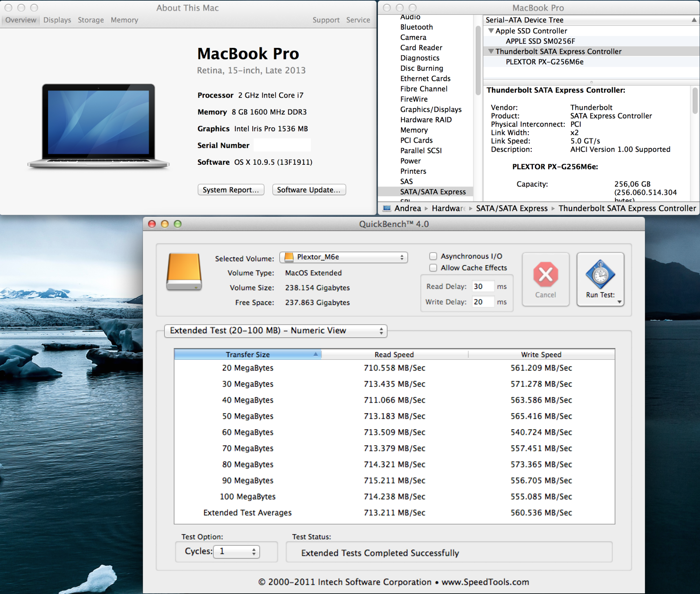Switch to the Overview tab

[x=21, y=20]
